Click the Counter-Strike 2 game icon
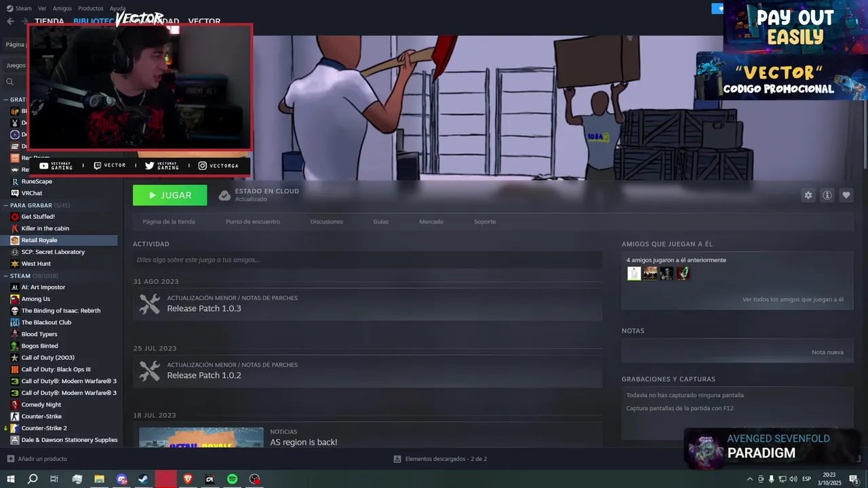 coord(15,428)
